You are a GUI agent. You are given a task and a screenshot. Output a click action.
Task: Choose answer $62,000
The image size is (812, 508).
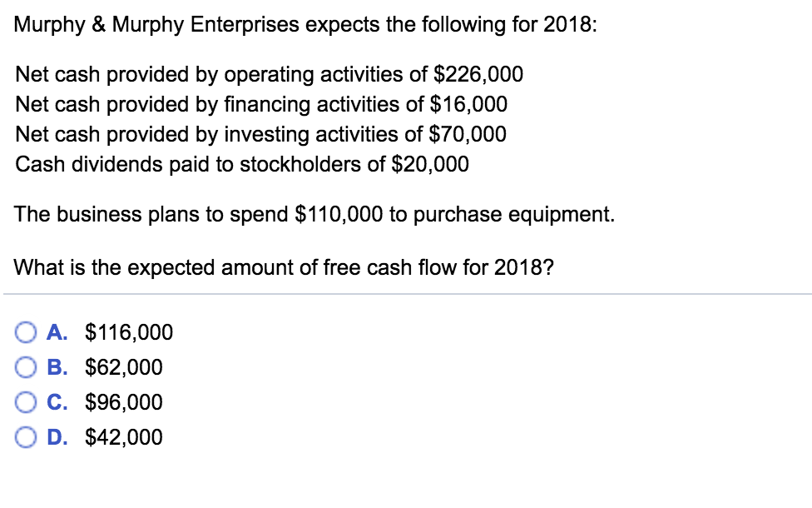pos(121,367)
